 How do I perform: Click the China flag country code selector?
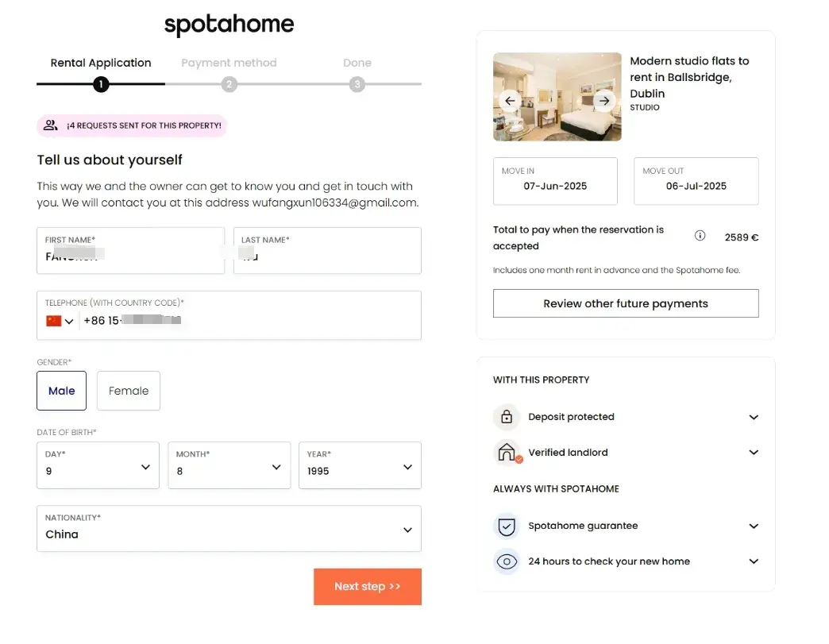[x=60, y=321]
